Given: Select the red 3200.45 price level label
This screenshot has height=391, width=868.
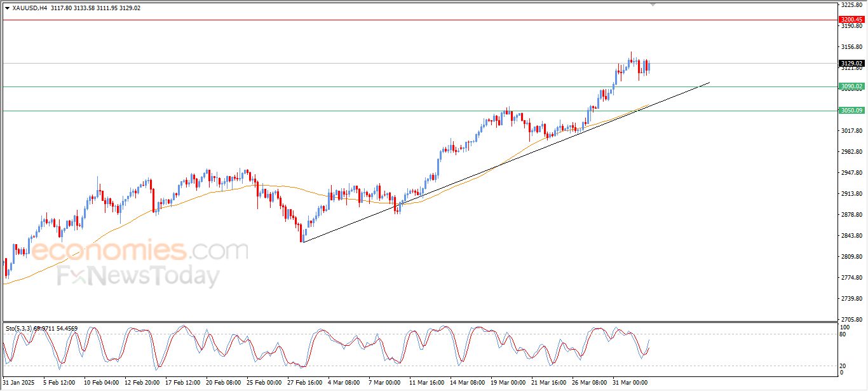Looking at the screenshot, I should (x=851, y=20).
